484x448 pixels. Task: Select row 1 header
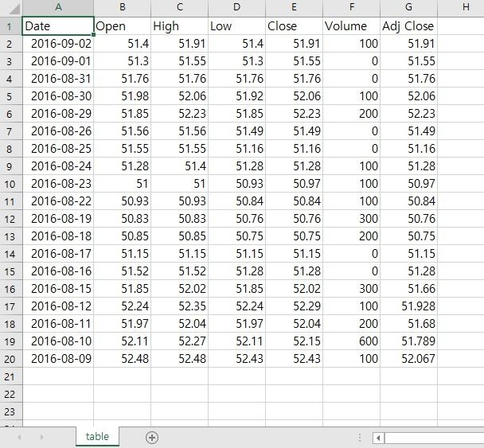click(x=11, y=26)
